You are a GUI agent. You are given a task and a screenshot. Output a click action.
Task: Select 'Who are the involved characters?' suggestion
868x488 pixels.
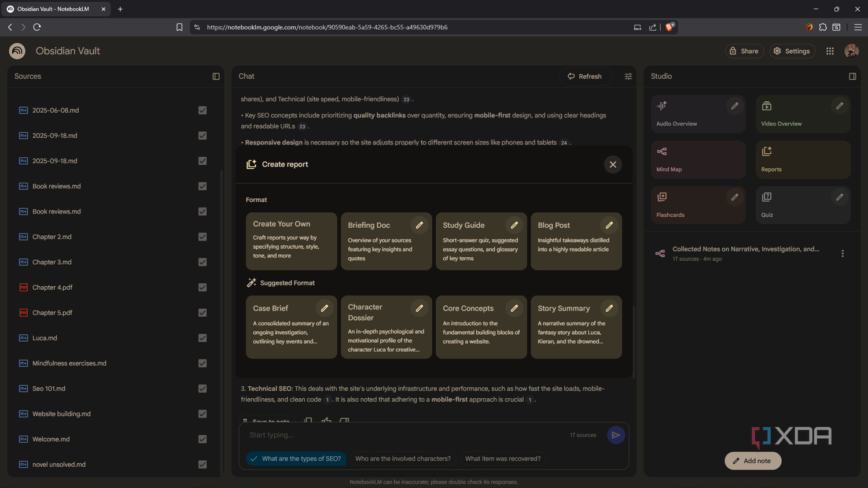[403, 459]
